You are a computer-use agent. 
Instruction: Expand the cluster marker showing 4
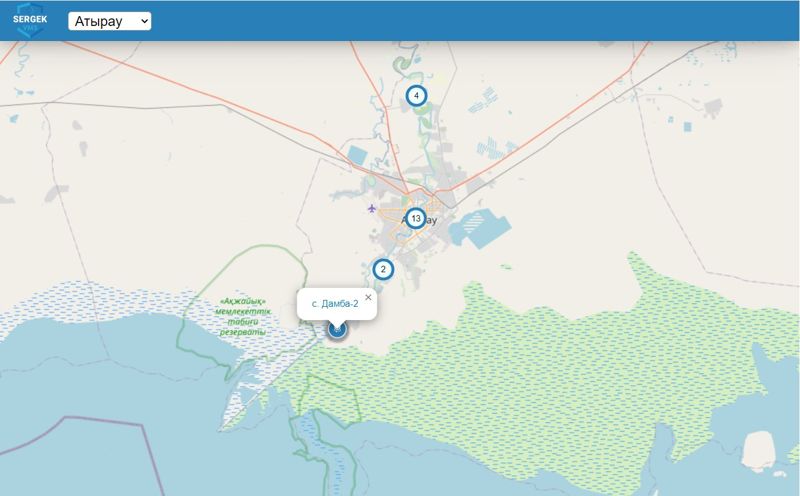(x=416, y=95)
